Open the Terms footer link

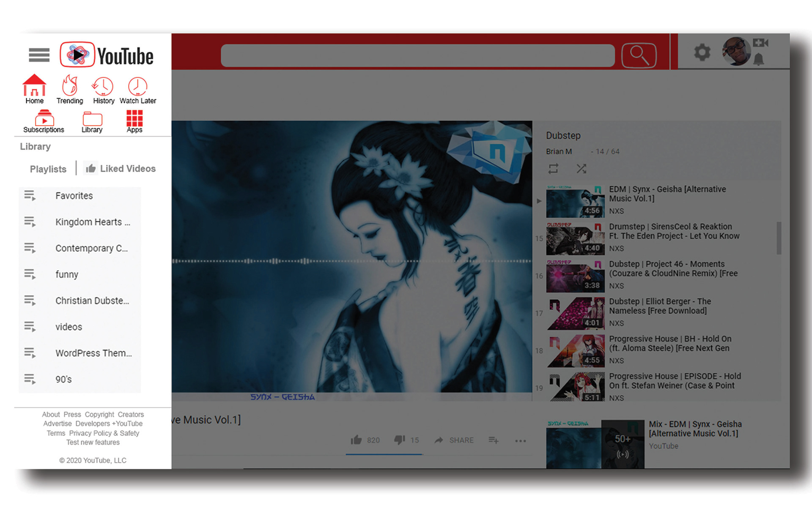click(56, 433)
